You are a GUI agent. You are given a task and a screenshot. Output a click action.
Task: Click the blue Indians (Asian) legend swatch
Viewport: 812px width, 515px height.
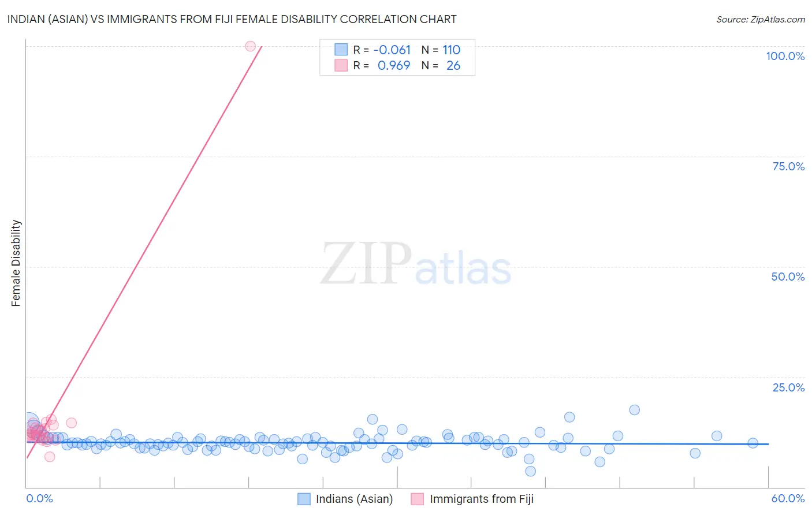(x=304, y=499)
